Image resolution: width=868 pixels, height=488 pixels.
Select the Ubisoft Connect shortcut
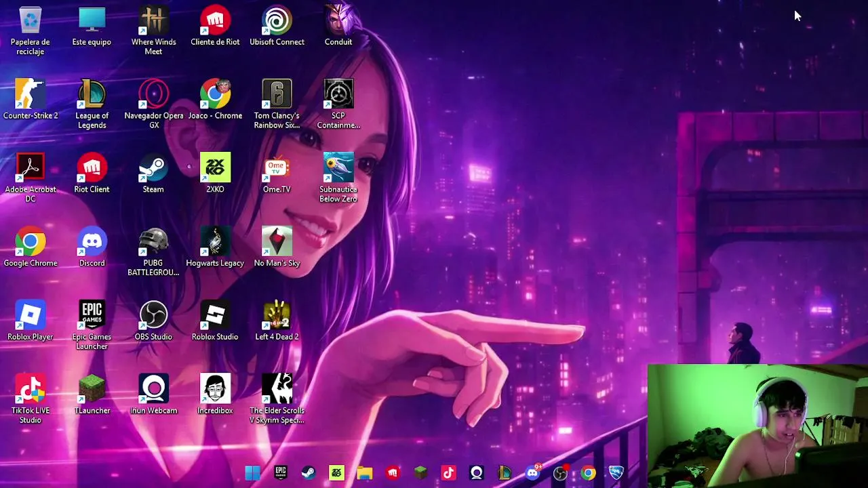coord(277,27)
